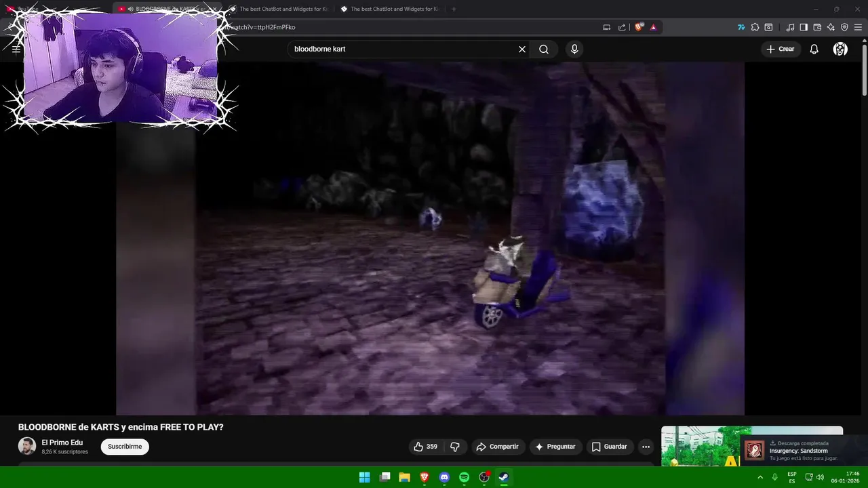Click the search magnifier button
Image resolution: width=868 pixels, height=488 pixels.
[544, 49]
